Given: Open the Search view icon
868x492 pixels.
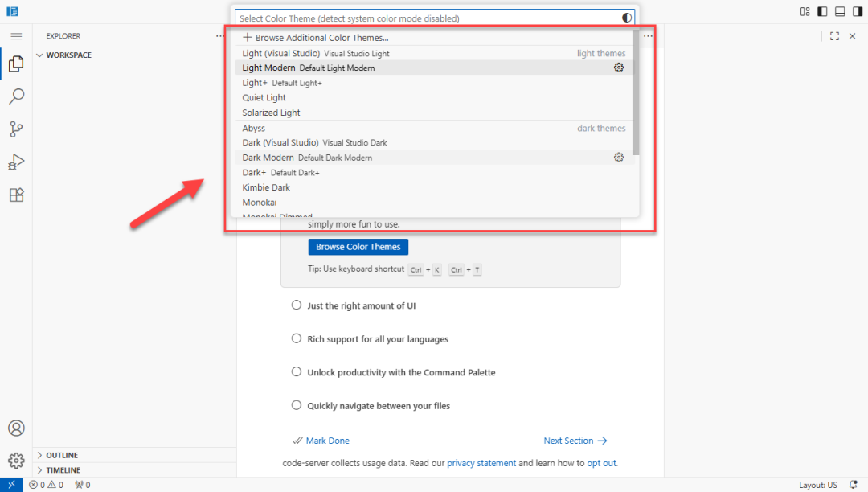Looking at the screenshot, I should [16, 97].
